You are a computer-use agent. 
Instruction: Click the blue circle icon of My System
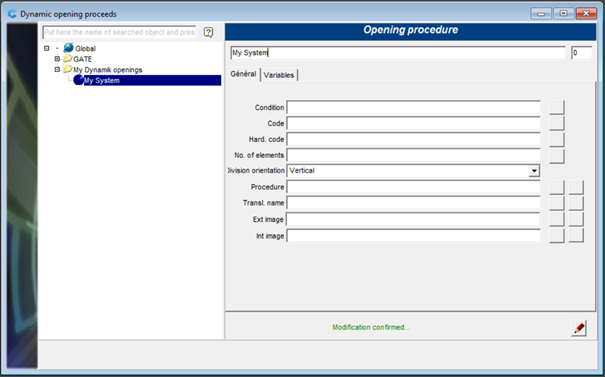point(79,80)
